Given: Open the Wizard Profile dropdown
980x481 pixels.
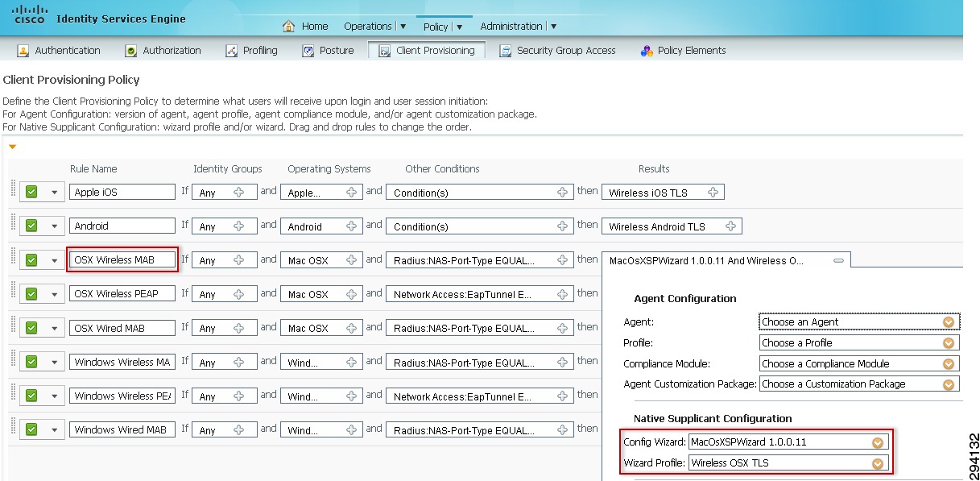Looking at the screenshot, I should click(x=788, y=462).
